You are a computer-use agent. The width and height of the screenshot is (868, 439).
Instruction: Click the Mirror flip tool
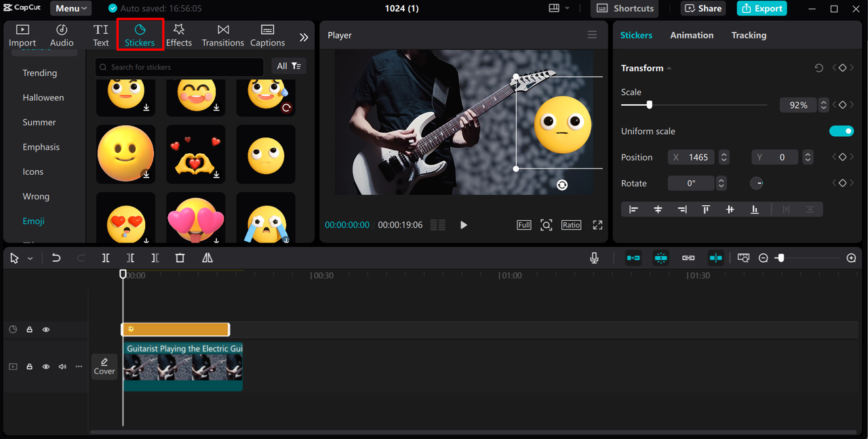point(208,258)
